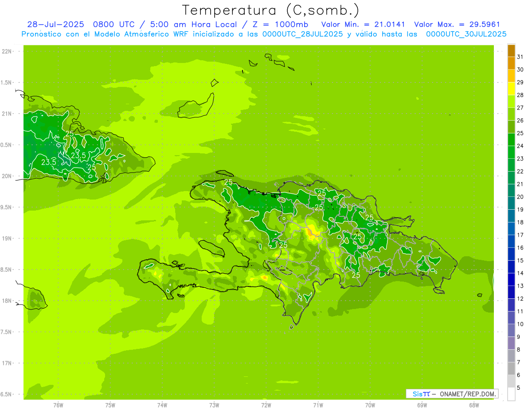Click the '71W' longitude label
This screenshot has width=532, height=411.
(318, 405)
